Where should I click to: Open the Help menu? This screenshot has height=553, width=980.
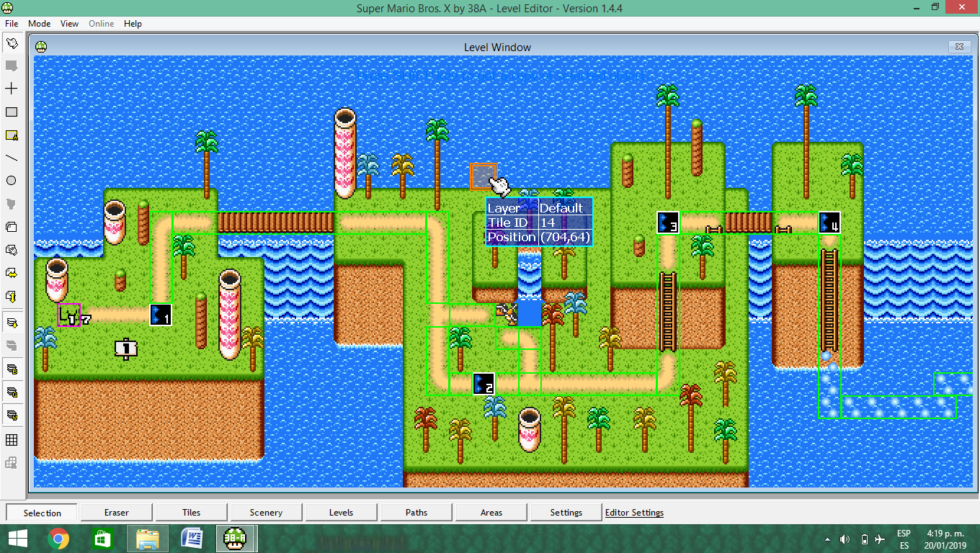[133, 24]
